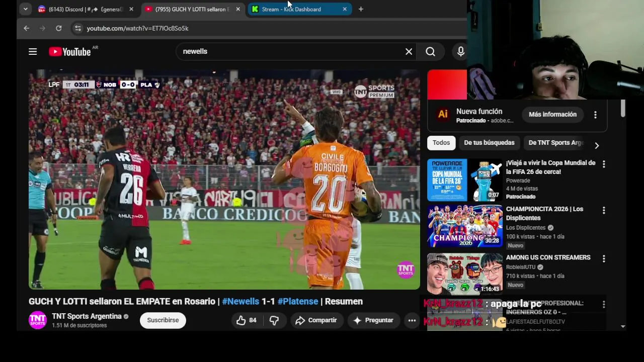Dislike the video with thumbs down
Viewport: 644px width, 362px height.
tap(274, 320)
